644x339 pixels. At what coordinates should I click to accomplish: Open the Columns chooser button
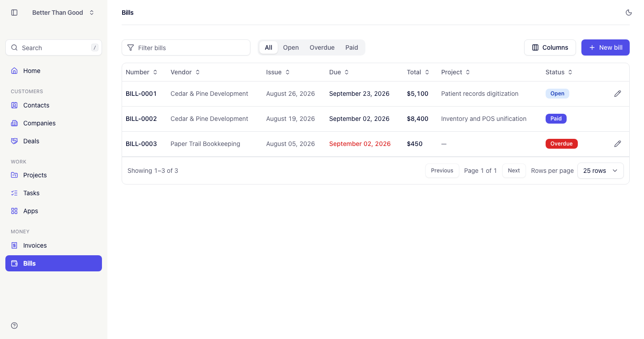pyautogui.click(x=550, y=47)
